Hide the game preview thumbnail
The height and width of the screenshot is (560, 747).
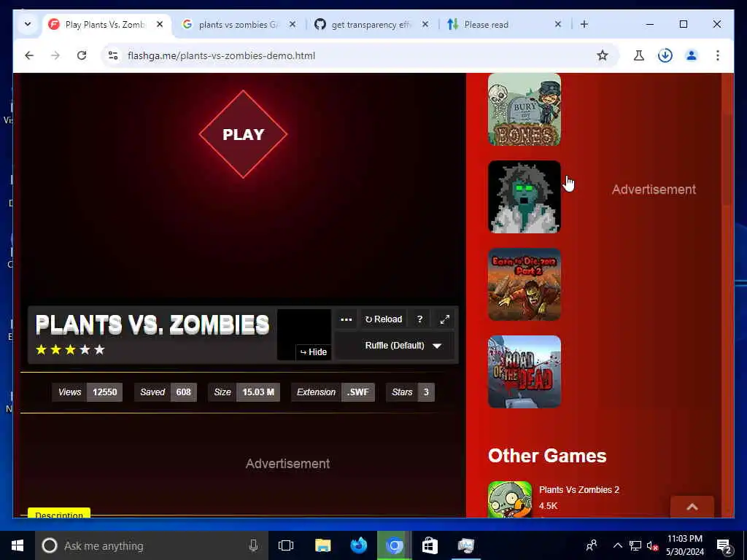[314, 352]
